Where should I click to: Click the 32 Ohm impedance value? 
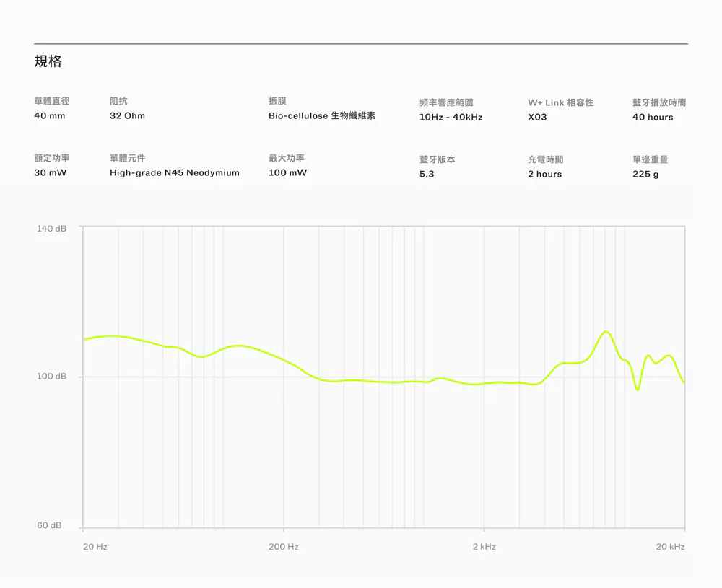pyautogui.click(x=127, y=116)
